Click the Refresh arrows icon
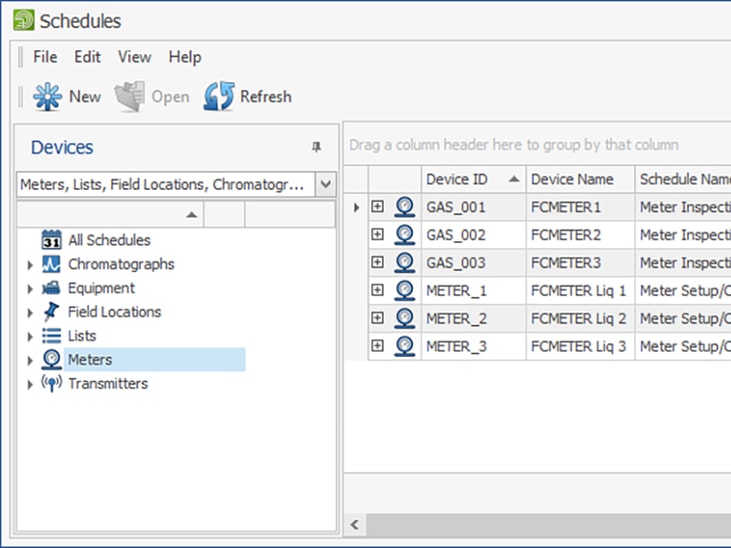 (219, 97)
